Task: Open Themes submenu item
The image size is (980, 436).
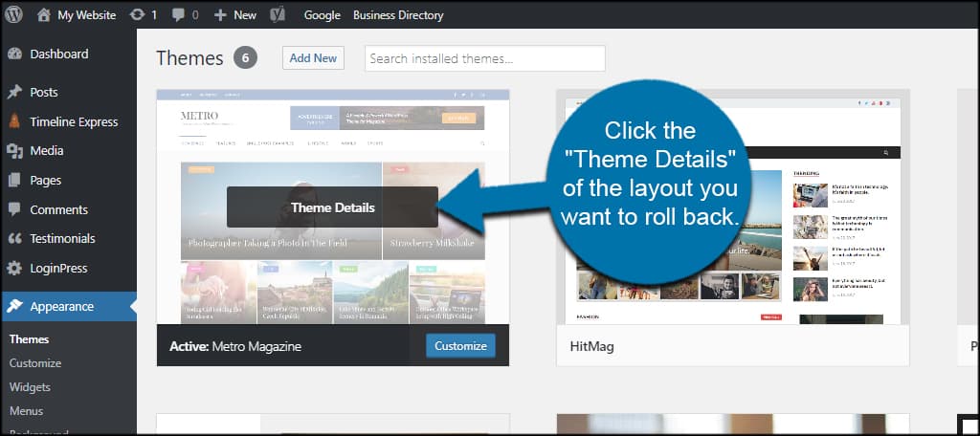Action: [29, 339]
